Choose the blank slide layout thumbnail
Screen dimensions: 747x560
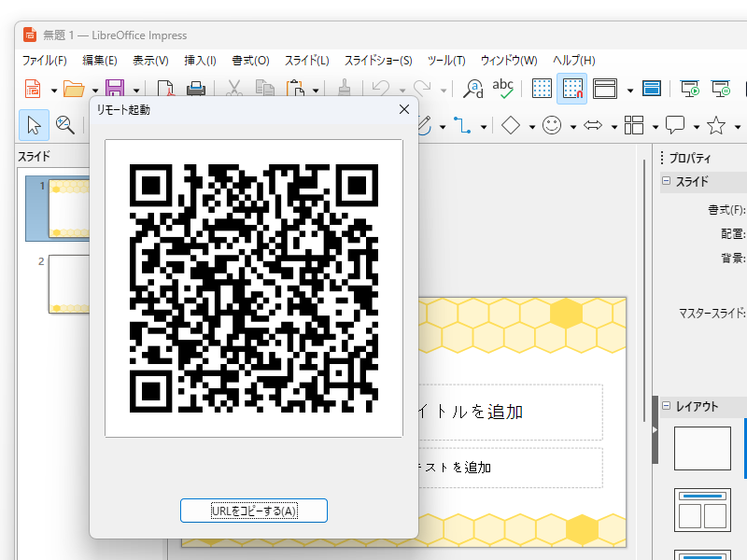pyautogui.click(x=702, y=448)
